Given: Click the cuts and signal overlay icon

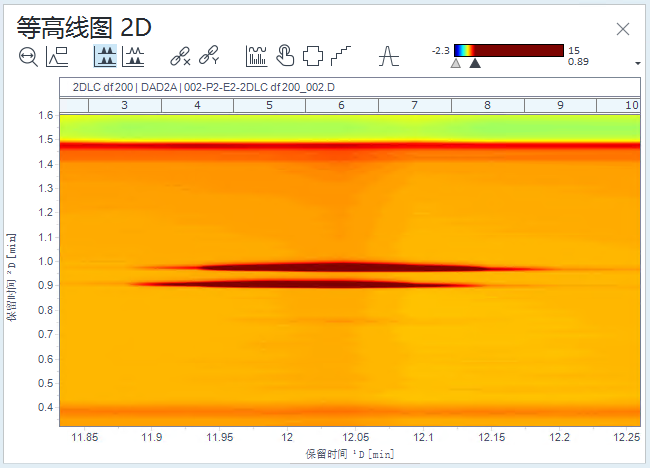Looking at the screenshot, I should click(x=256, y=56).
